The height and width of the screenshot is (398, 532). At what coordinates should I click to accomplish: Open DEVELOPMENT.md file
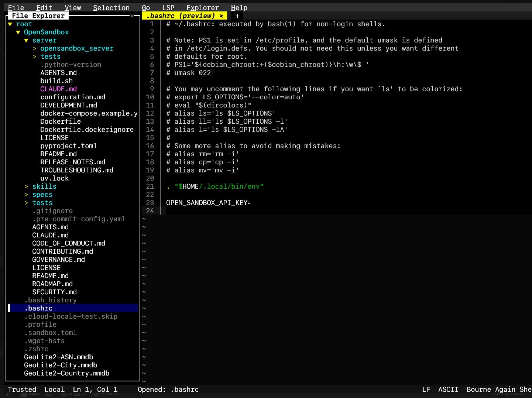[x=69, y=105]
